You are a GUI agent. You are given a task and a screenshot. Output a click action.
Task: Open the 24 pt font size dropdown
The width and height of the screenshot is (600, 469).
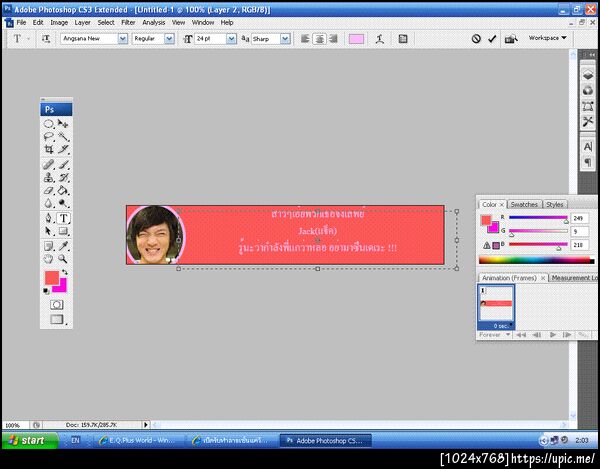click(x=231, y=39)
